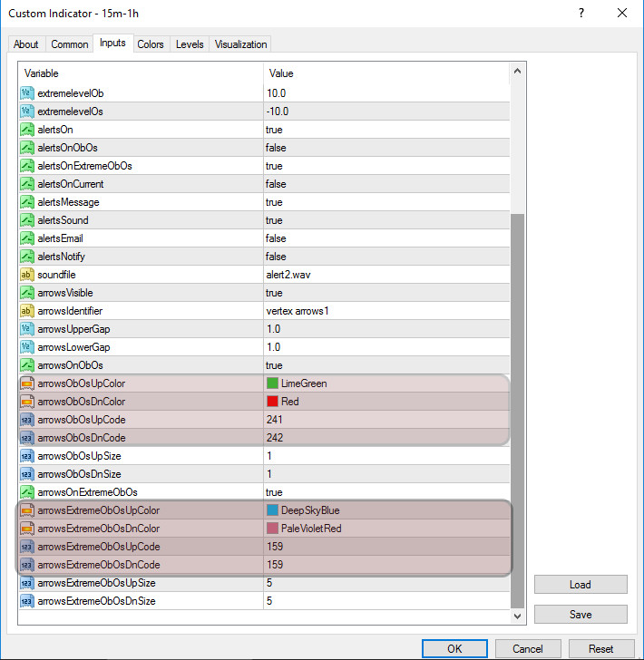Click the boolean icon next to alertsOn
Image resolution: width=644 pixels, height=660 pixels.
pyautogui.click(x=26, y=130)
